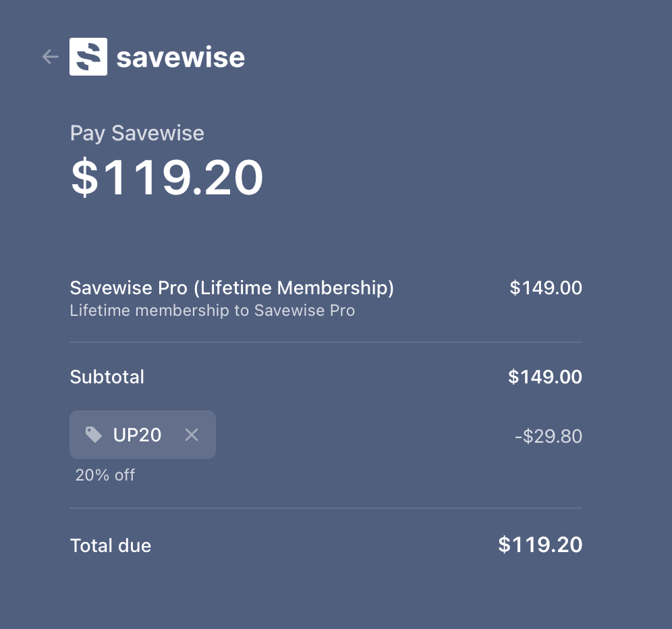Click the Lifetime membership to Savewise Pro description
This screenshot has height=629, width=672.
tap(212, 310)
